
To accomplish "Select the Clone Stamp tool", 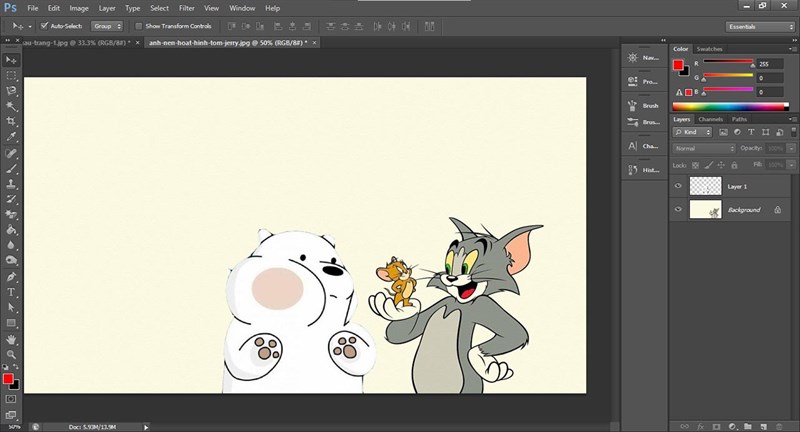I will [x=11, y=184].
